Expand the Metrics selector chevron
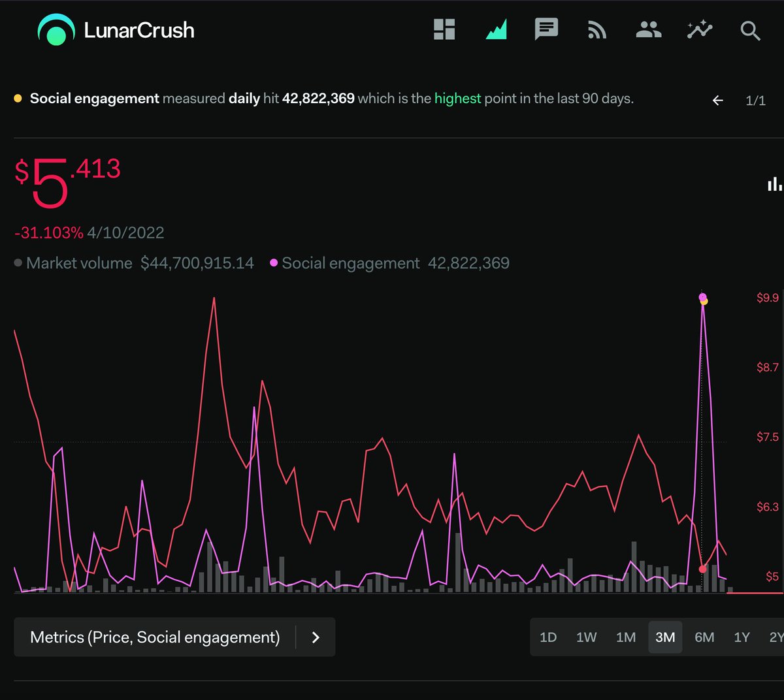784x700 pixels. [x=316, y=637]
